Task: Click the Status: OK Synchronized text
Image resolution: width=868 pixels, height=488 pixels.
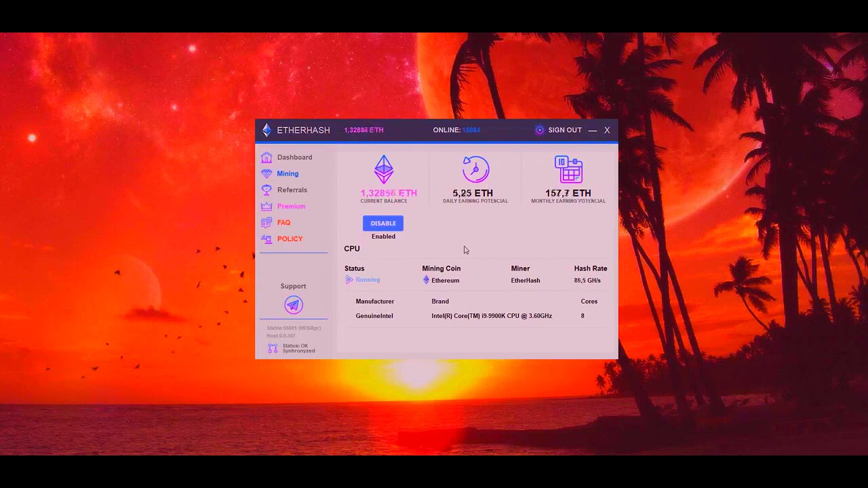Action: point(299,348)
